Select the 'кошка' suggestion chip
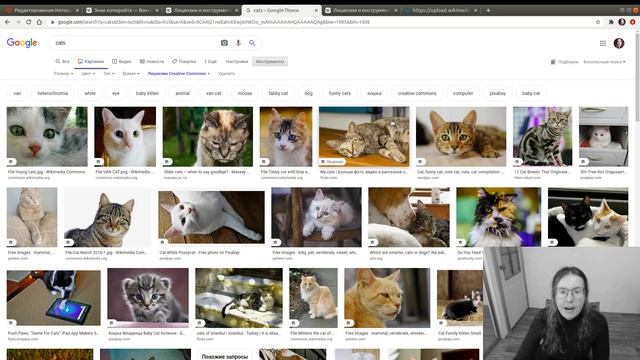 pyautogui.click(x=374, y=93)
